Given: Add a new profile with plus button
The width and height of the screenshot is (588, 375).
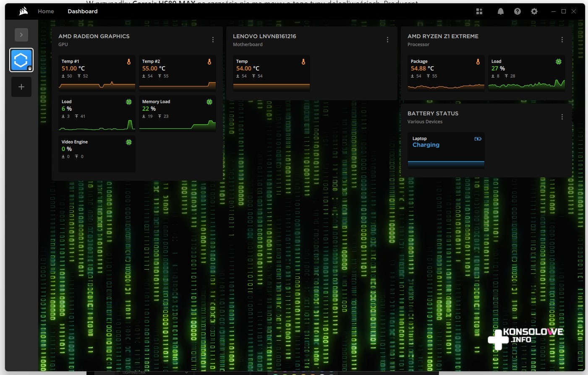Looking at the screenshot, I should [x=21, y=87].
